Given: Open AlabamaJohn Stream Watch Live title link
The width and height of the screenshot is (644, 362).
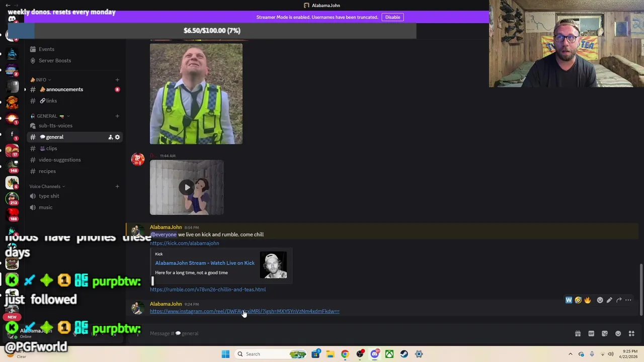Looking at the screenshot, I should point(205,263).
